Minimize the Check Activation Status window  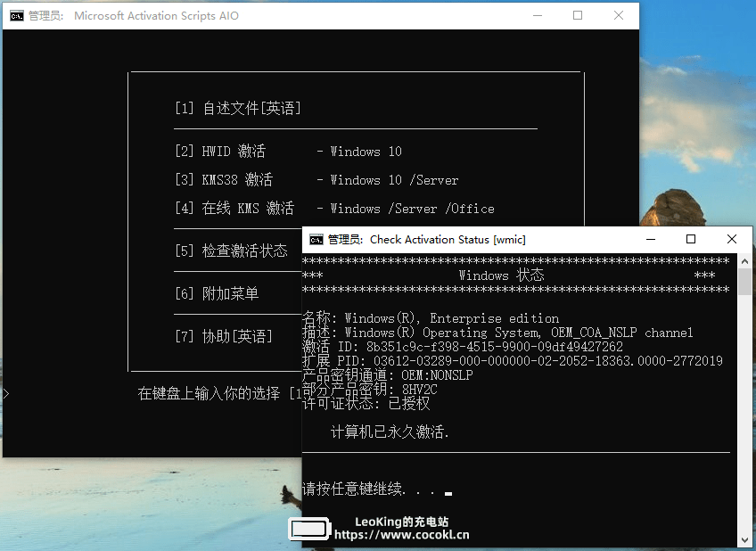[651, 239]
